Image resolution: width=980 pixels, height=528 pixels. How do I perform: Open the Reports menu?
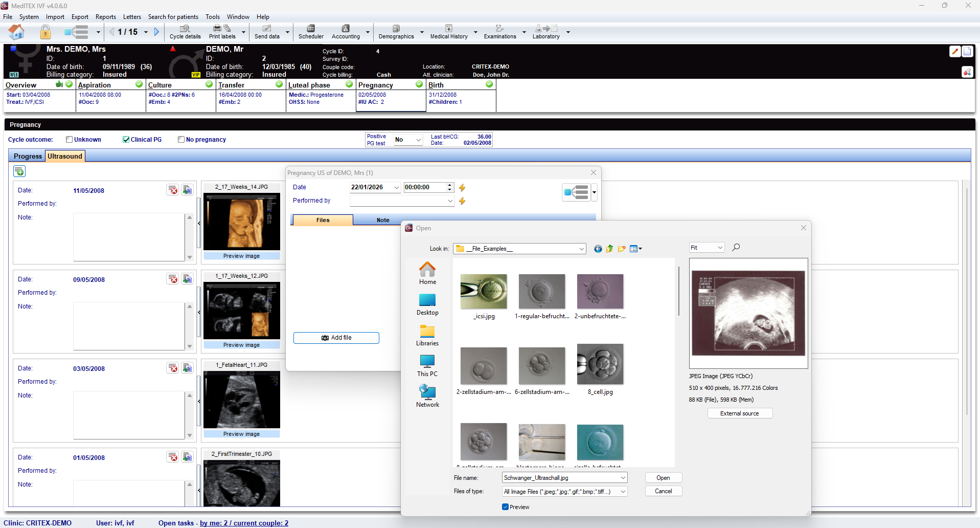pyautogui.click(x=105, y=17)
